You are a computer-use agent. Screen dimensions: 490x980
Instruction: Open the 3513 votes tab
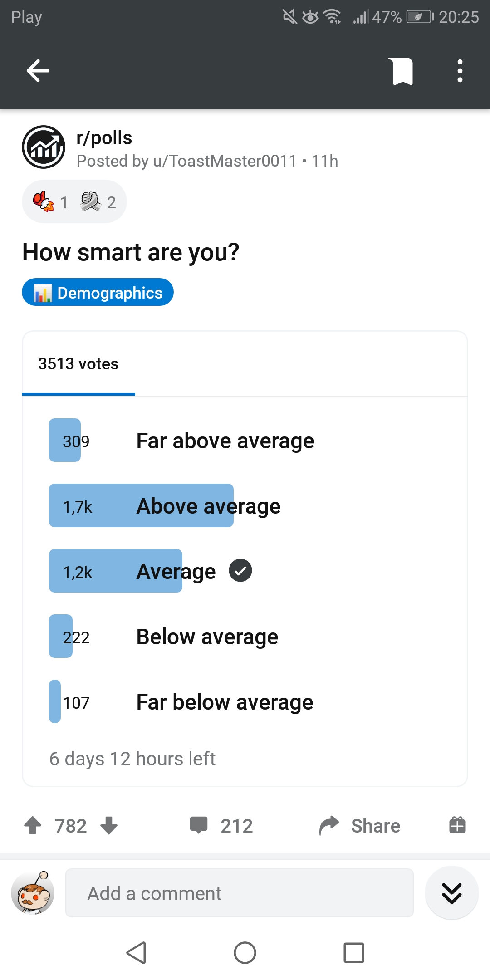pos(78,364)
